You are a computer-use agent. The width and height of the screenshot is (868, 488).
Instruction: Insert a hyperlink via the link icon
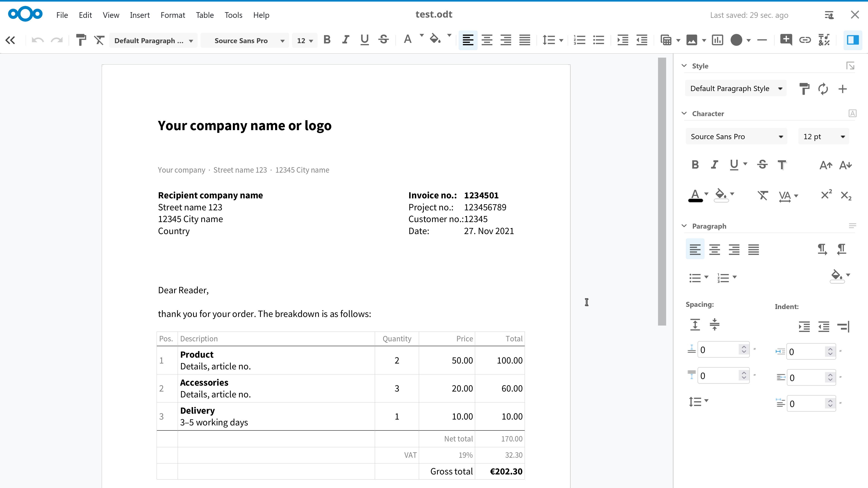[805, 40]
